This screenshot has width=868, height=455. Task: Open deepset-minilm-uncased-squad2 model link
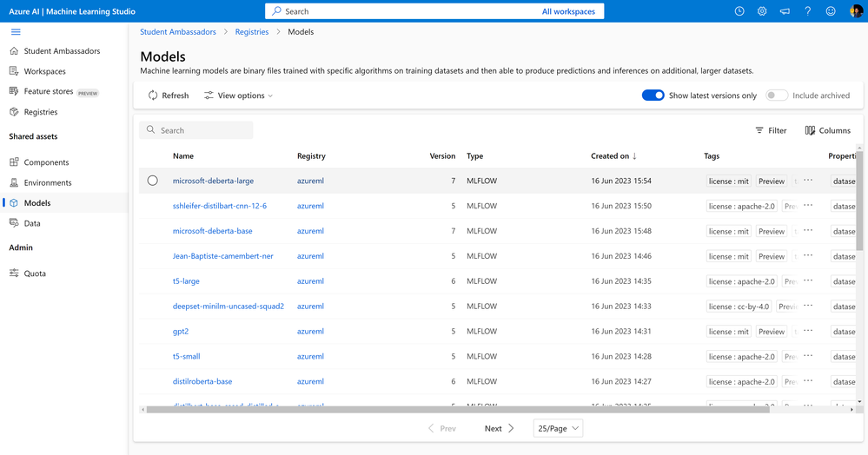(228, 306)
